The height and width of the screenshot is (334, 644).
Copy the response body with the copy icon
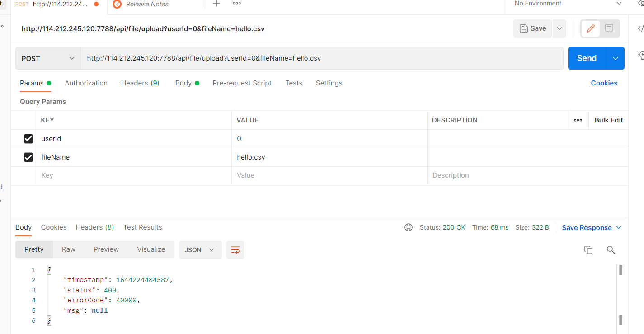[x=588, y=250]
